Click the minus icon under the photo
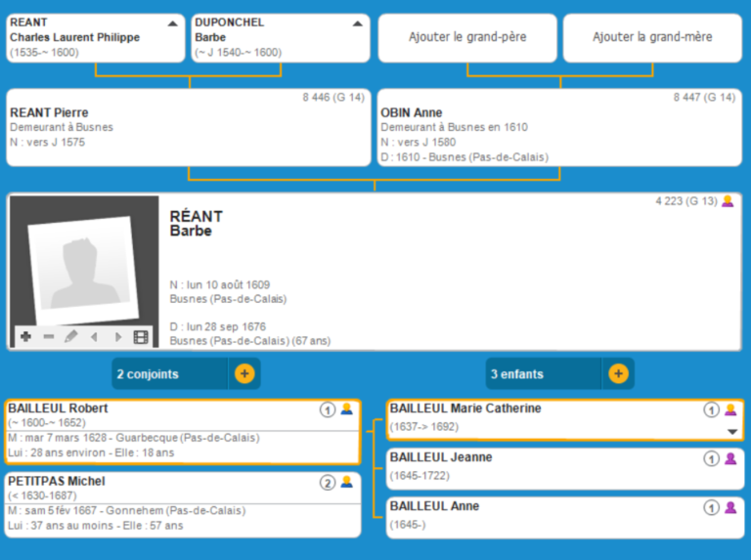The height and width of the screenshot is (560, 751). (49, 337)
